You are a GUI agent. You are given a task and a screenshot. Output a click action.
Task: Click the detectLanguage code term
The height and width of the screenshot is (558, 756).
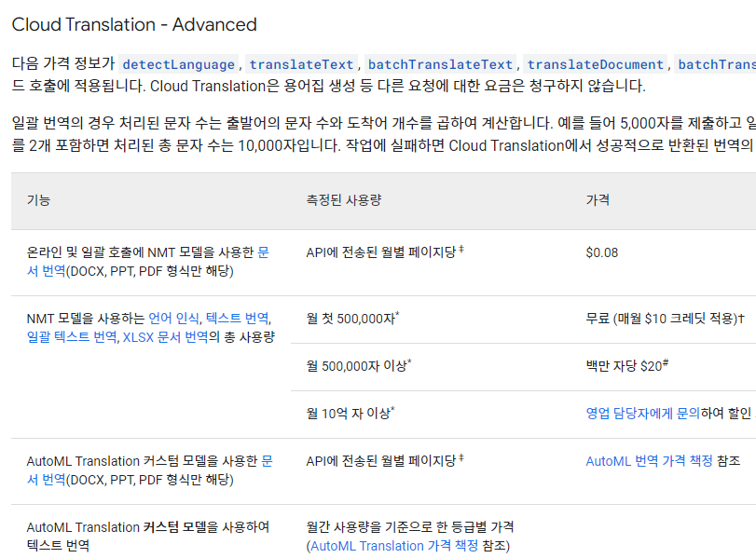[178, 64]
